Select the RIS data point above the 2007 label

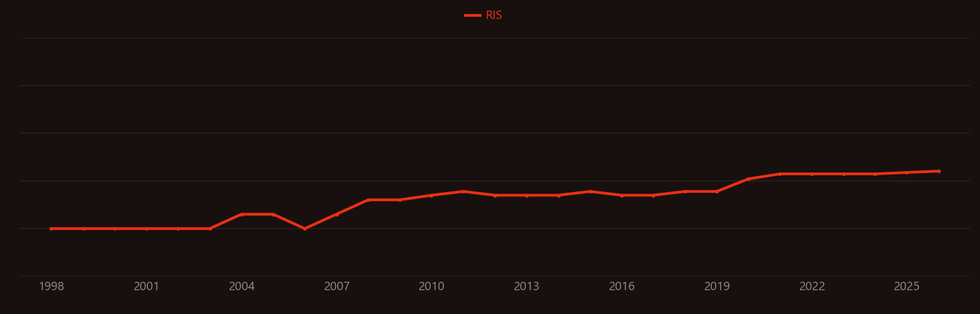[x=337, y=214]
